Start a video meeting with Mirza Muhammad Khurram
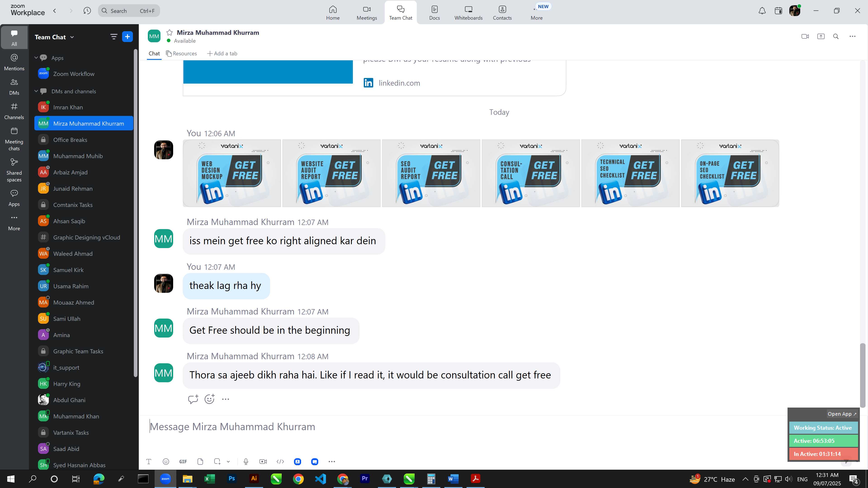This screenshot has width=868, height=488. [805, 36]
